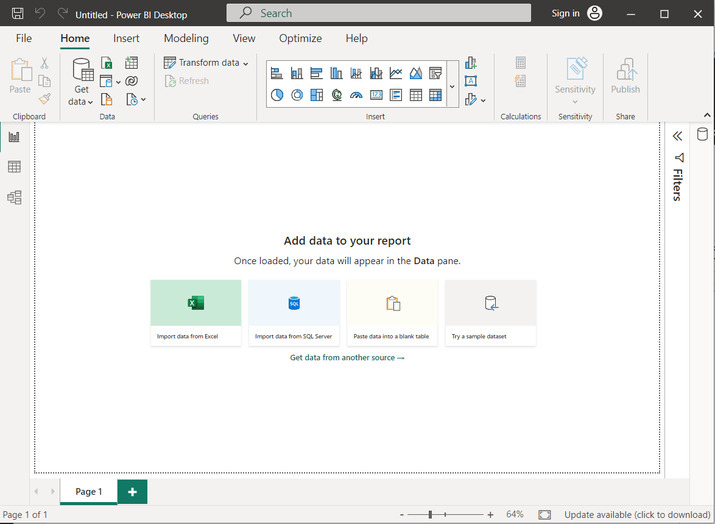
Task: Open the Dataverse swirl icon
Action: click(131, 81)
